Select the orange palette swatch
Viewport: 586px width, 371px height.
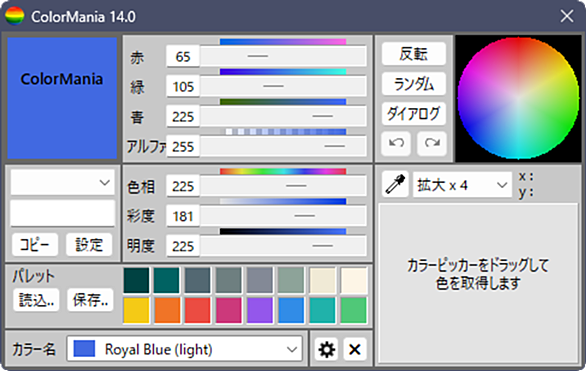pos(167,310)
